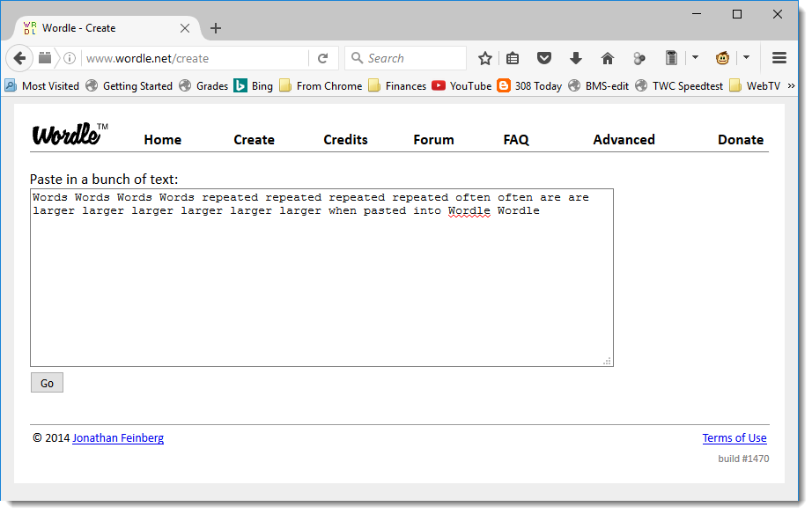The image size is (812, 514).
Task: Go back using the browser back arrow
Action: pyautogui.click(x=19, y=58)
